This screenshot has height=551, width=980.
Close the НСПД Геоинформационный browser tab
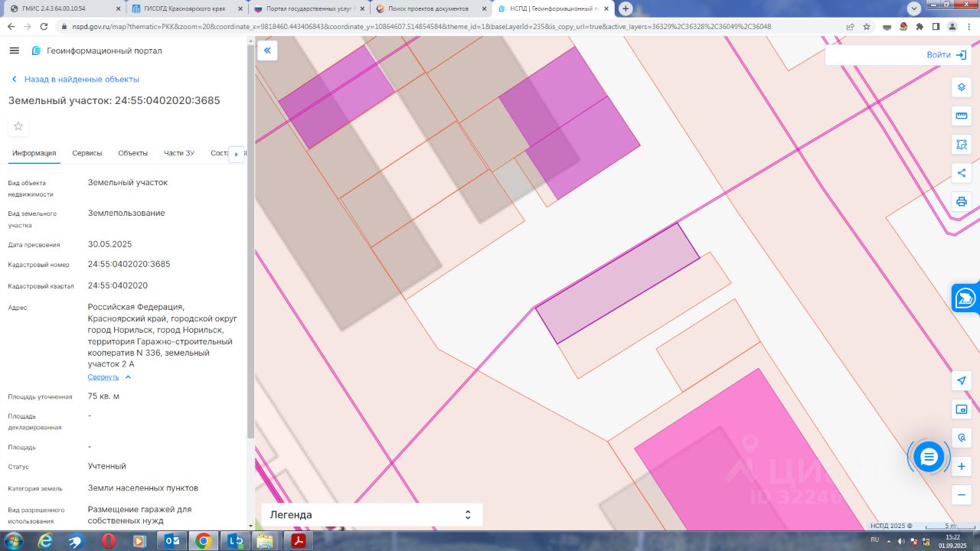coord(605,8)
